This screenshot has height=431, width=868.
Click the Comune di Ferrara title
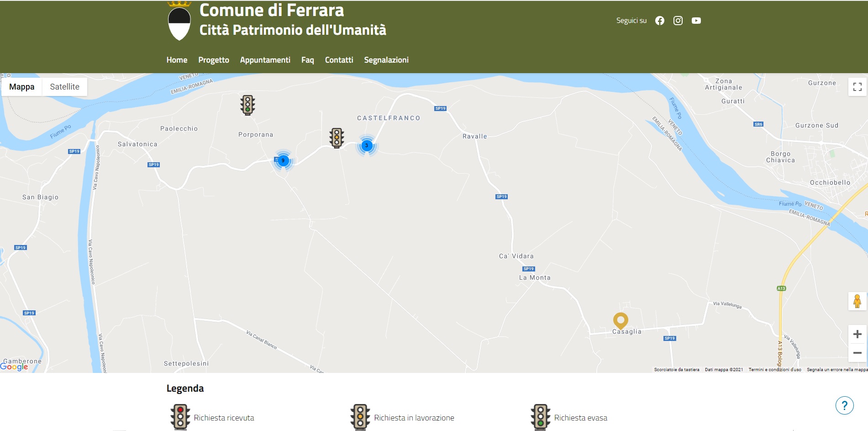click(x=272, y=10)
